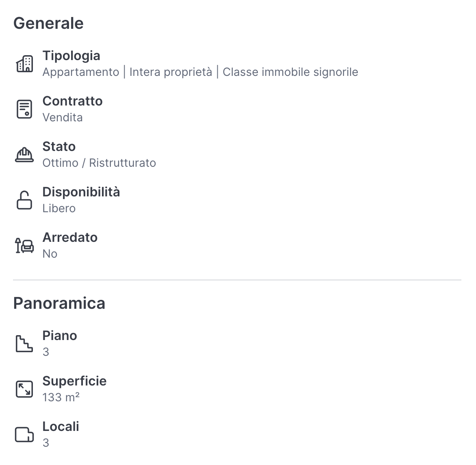Click the armchair and lamp Arredato icon

[24, 245]
